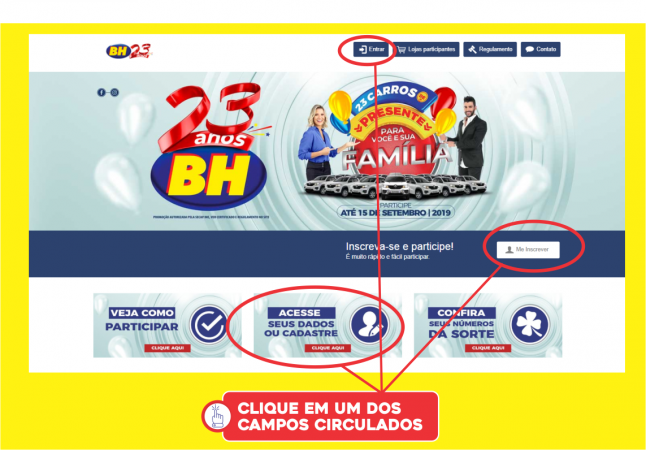This screenshot has height=450, width=646.
Task: Click the shopping cart icon on Lojas participantes
Action: (x=401, y=49)
